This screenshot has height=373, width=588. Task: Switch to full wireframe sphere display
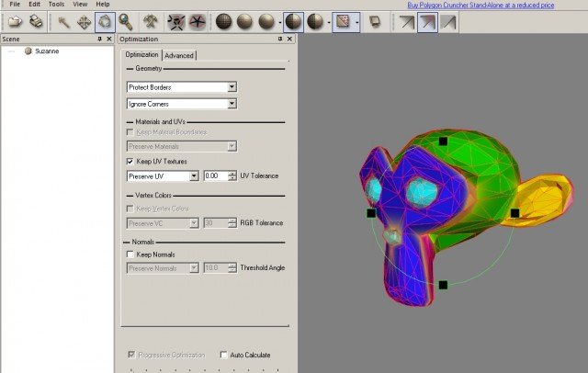[x=224, y=22]
